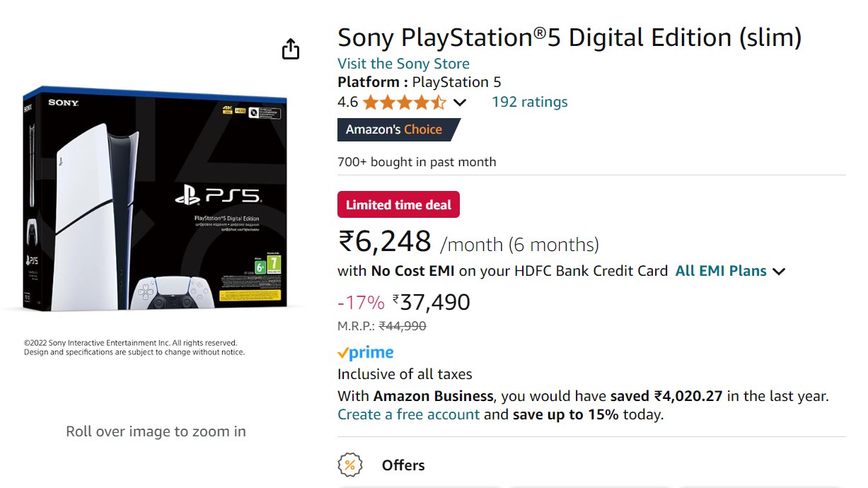
Task: Click the 4.6 rating number
Action: [347, 103]
